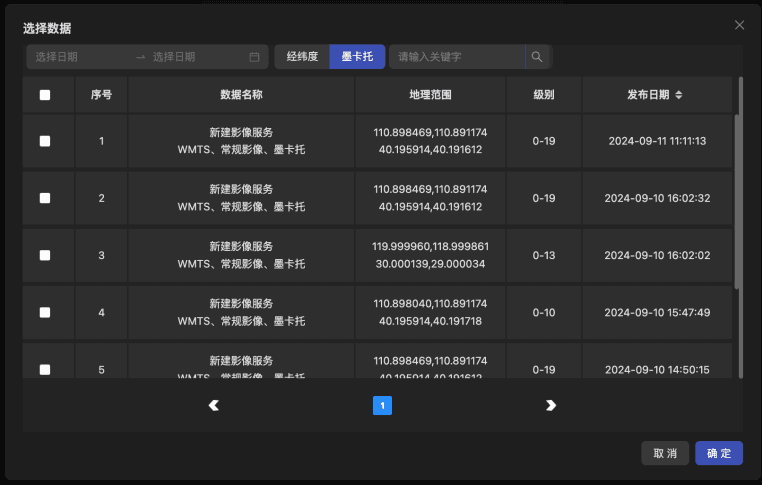
Task: Tick the checkbox for row 2
Action: 45,198
